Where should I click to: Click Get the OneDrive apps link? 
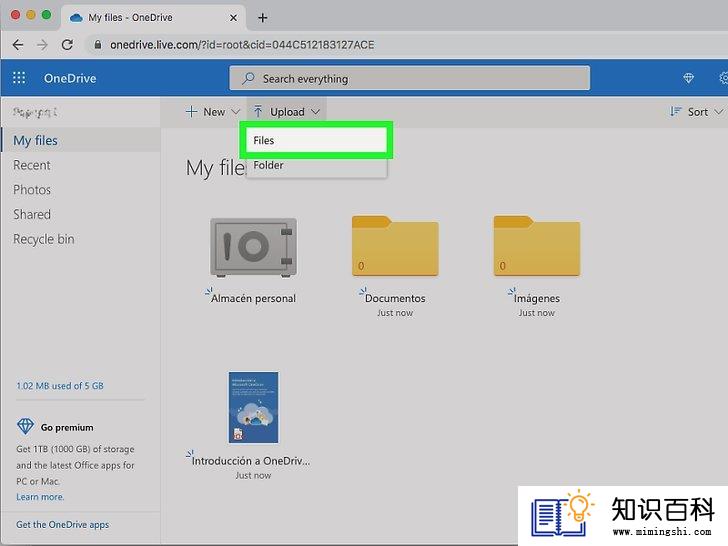click(63, 525)
